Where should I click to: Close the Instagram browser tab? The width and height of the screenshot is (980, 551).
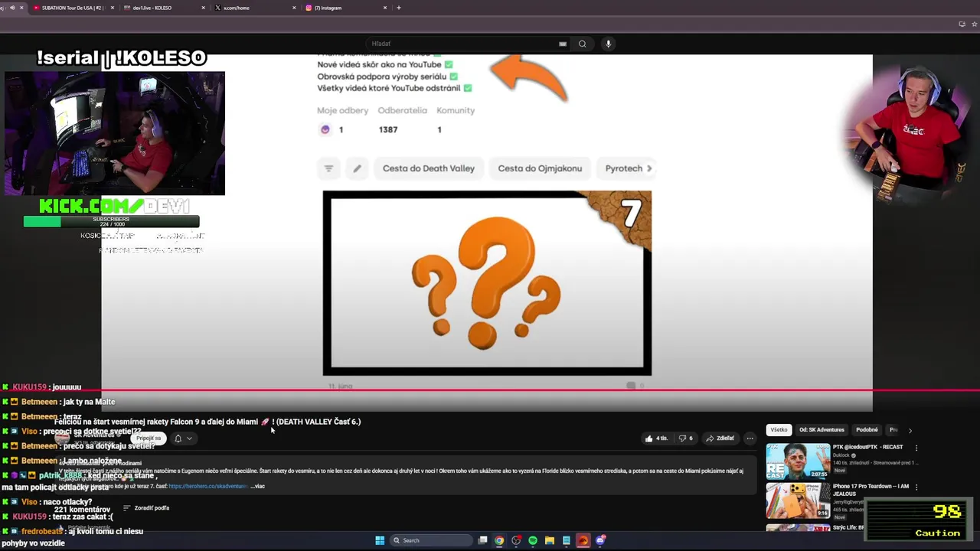tap(385, 8)
